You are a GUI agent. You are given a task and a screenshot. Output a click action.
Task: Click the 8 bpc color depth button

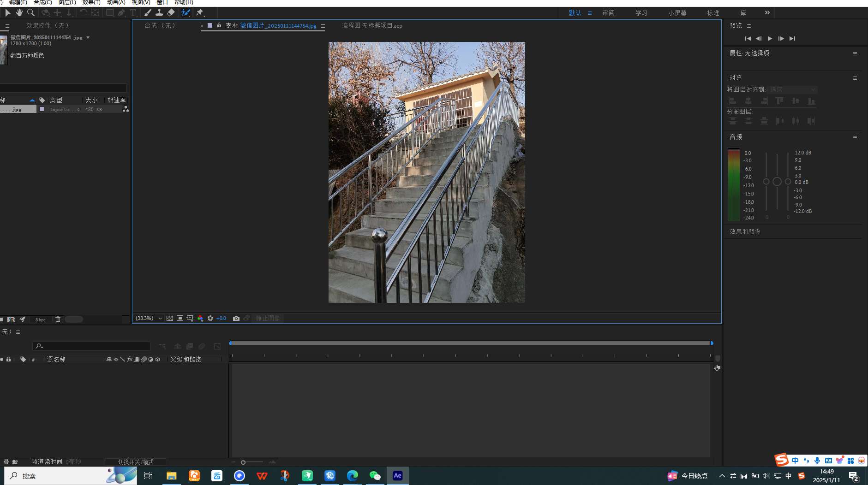(41, 319)
